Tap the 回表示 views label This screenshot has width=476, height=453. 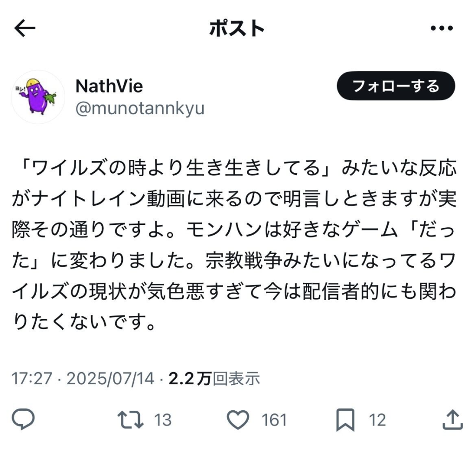click(x=236, y=379)
